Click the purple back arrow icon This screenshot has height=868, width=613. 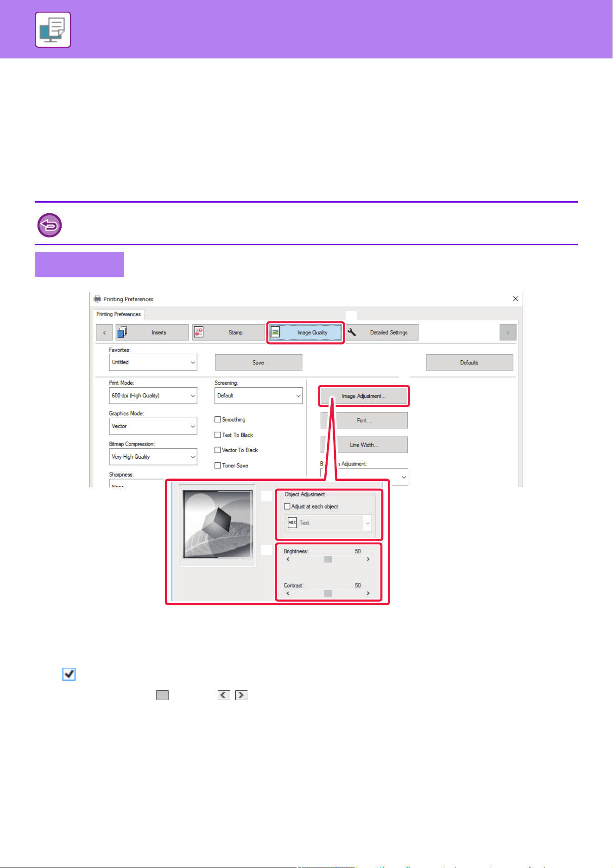click(x=50, y=225)
